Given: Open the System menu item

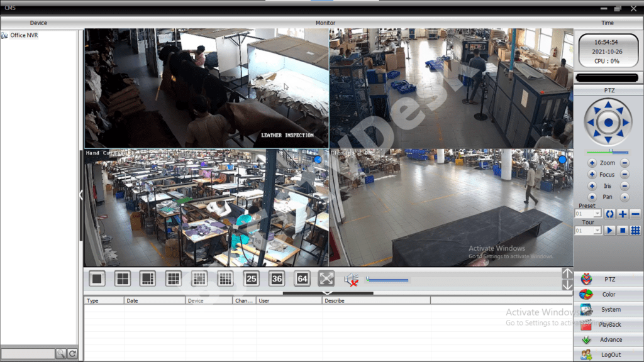Looking at the screenshot, I should 608,310.
